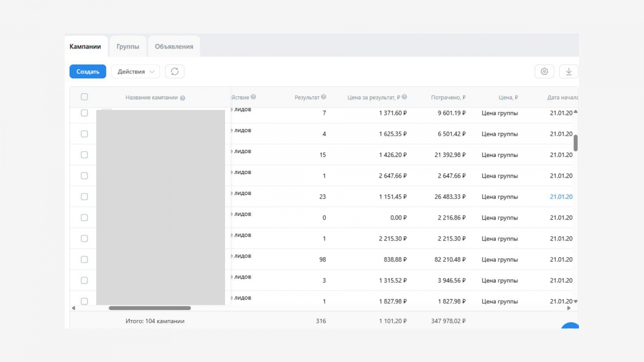Click help icon beside Цена за результат
Screen dimensions: 644x362
(404, 97)
